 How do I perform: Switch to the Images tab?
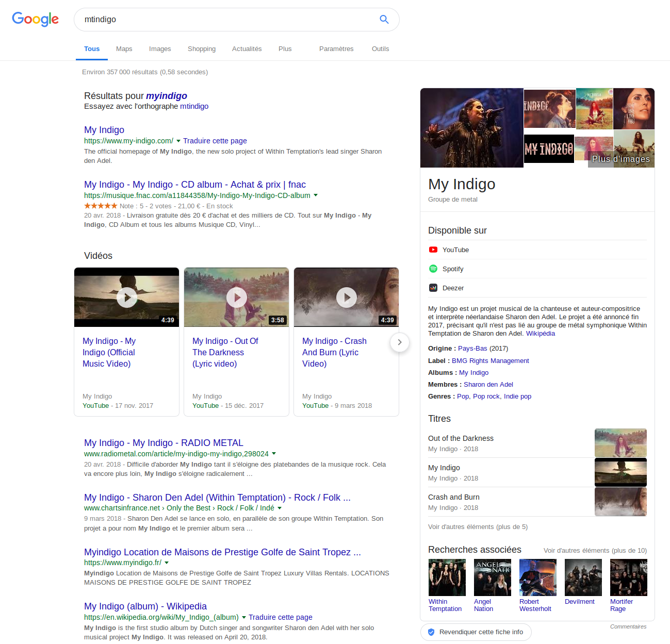(x=160, y=49)
